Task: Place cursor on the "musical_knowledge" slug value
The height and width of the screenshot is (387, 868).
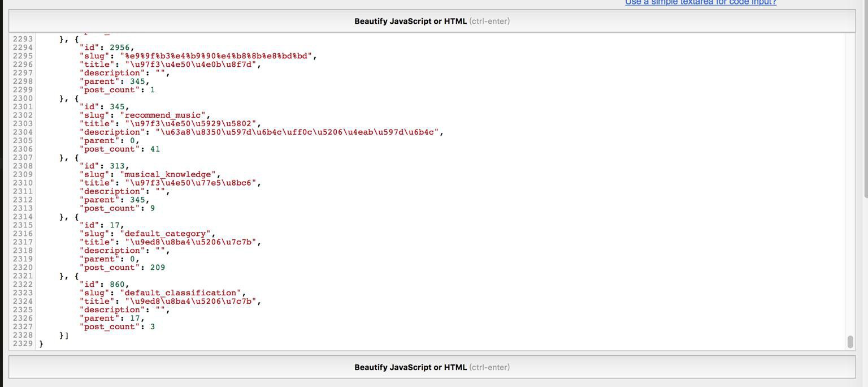Action: (170, 175)
